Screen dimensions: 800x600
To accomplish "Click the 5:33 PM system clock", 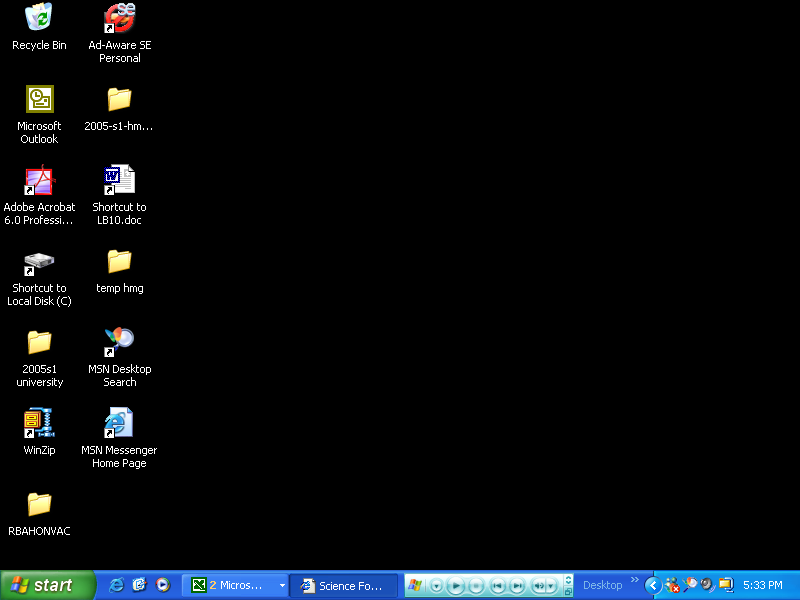I will 762,586.
